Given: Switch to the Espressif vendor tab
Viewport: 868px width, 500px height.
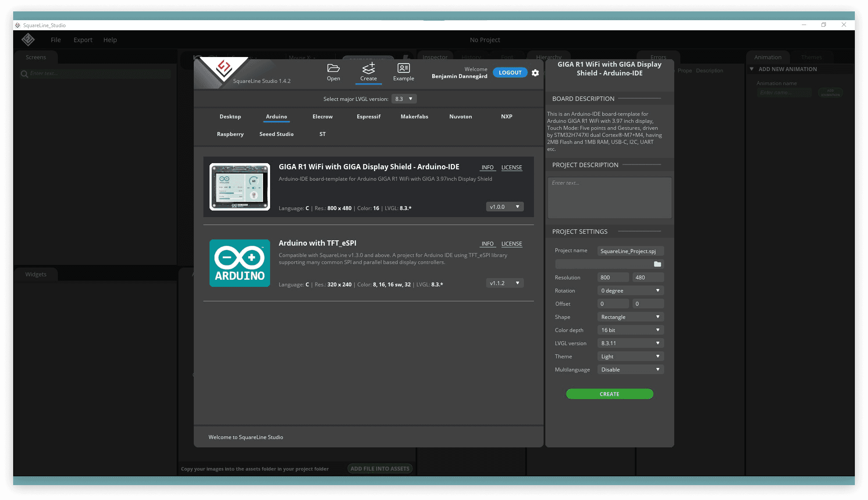Looking at the screenshot, I should (368, 117).
